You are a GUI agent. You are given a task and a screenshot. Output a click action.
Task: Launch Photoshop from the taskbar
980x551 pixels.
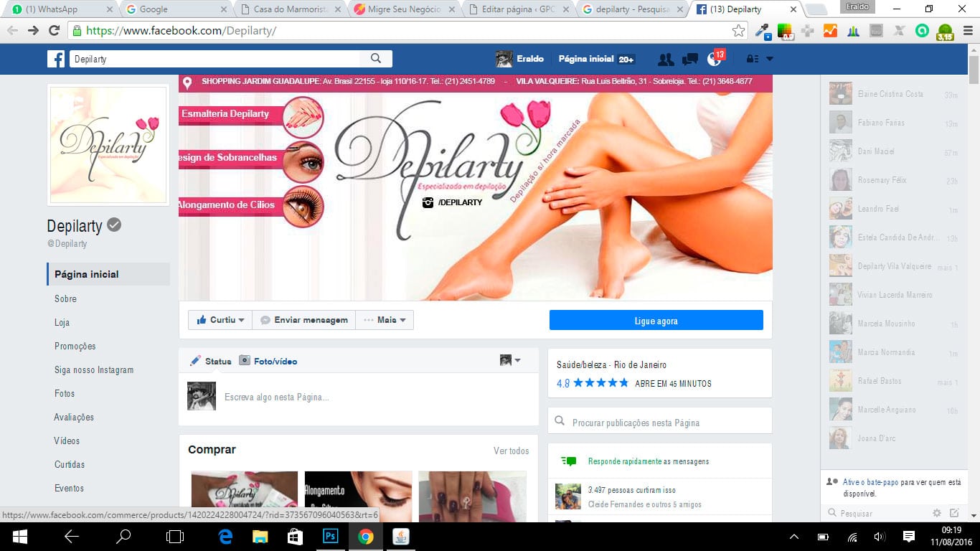(331, 537)
